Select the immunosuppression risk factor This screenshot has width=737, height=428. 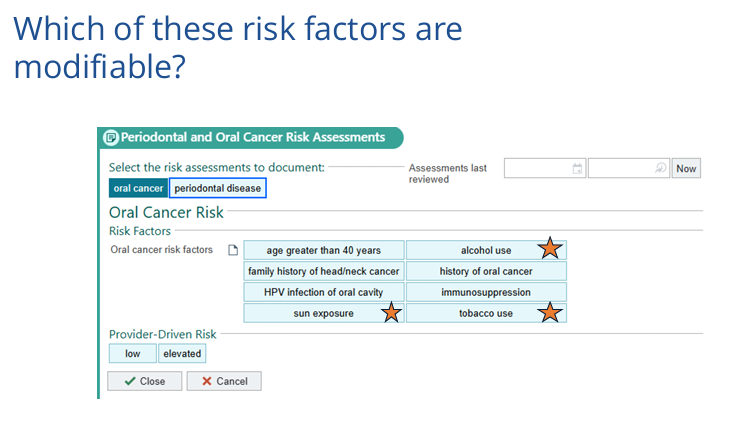coord(486,292)
